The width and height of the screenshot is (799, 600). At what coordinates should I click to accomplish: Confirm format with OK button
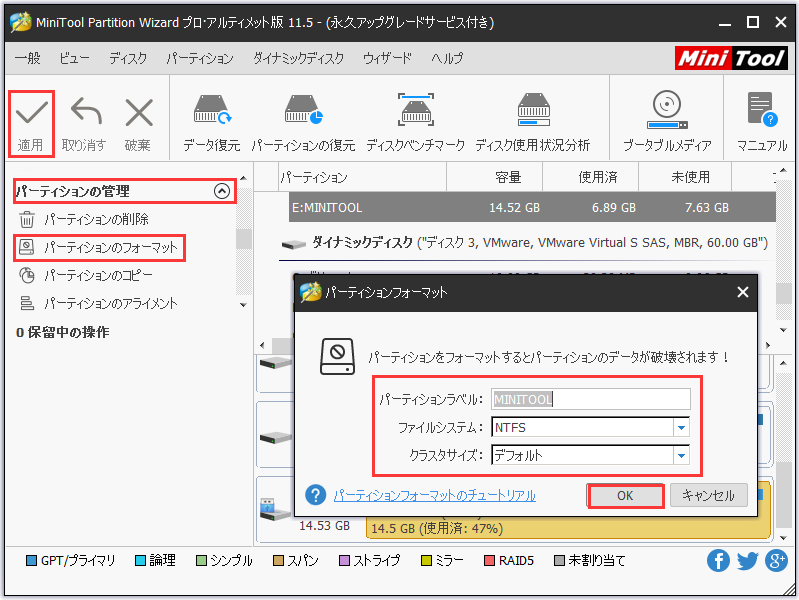[625, 495]
